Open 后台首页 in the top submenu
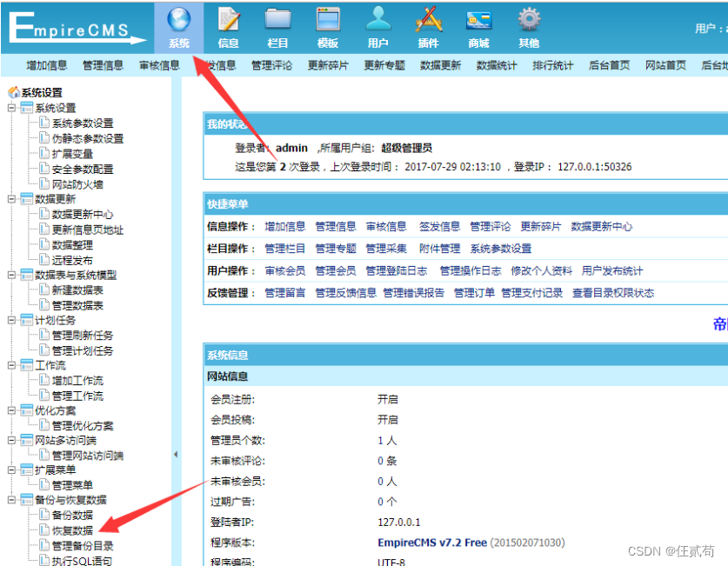Image resolution: width=728 pixels, height=566 pixels. pyautogui.click(x=609, y=65)
